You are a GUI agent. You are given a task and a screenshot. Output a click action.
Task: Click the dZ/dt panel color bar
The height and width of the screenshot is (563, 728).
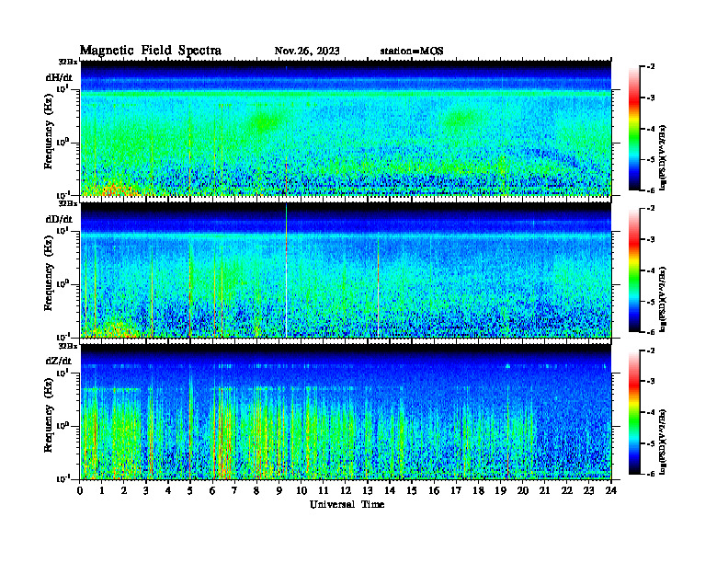click(x=634, y=412)
